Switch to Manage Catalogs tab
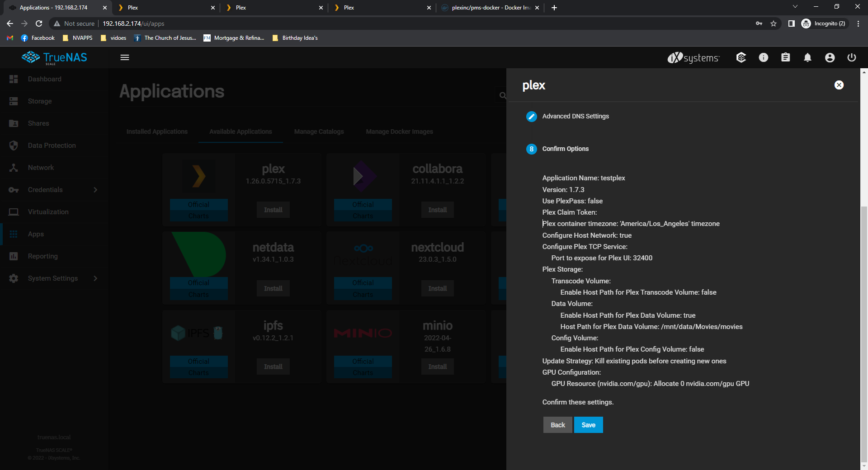This screenshot has width=868, height=470. tap(319, 132)
